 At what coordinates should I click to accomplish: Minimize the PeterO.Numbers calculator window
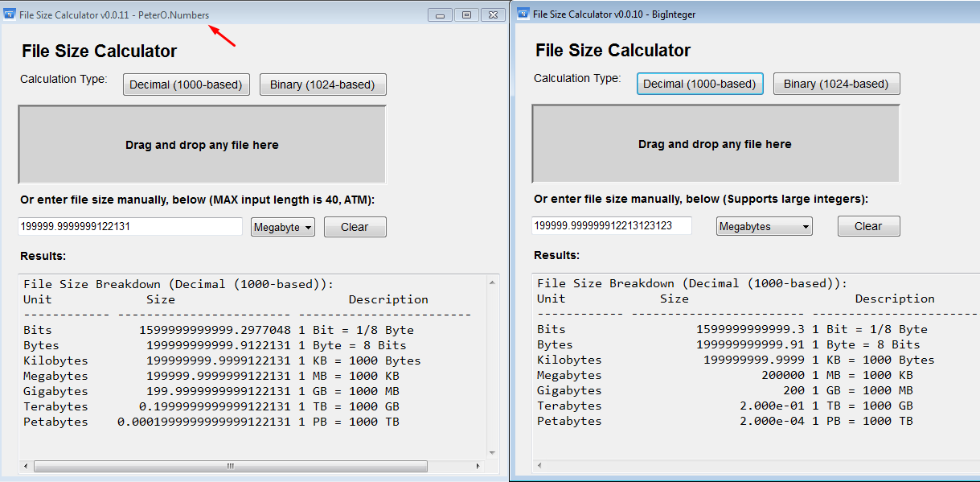(x=440, y=15)
